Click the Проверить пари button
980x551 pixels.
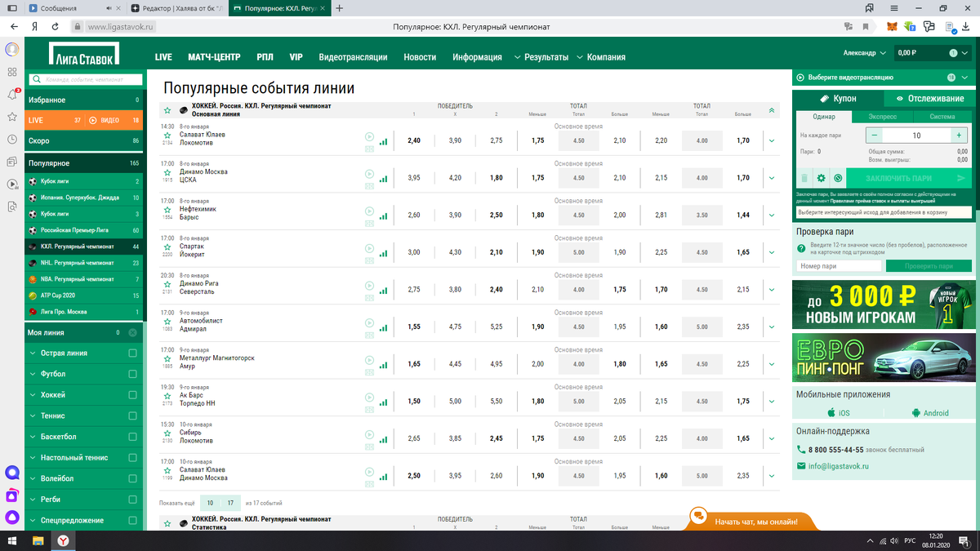pyautogui.click(x=929, y=266)
